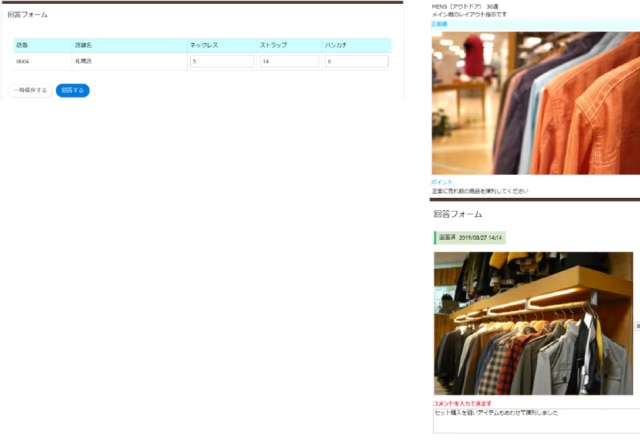640x440 pixels.
Task: Click the comment text area under the photo
Action: click(535, 420)
